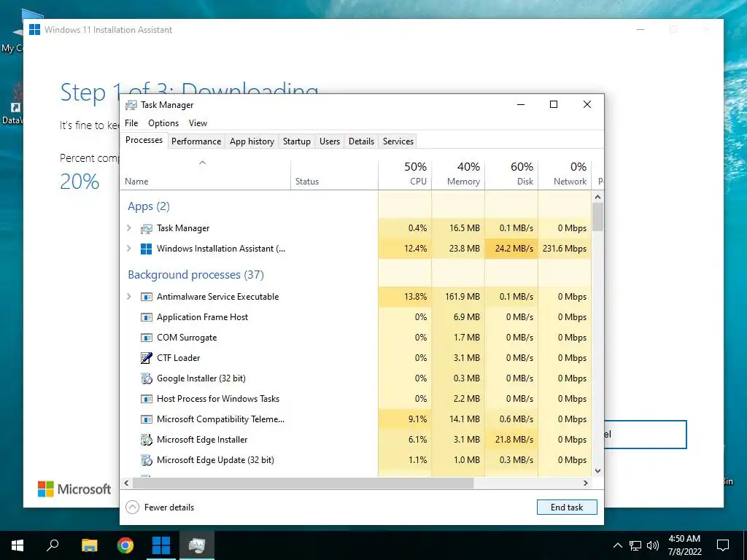Click the Task Manager title bar icon
The image size is (747, 560).
tap(131, 105)
